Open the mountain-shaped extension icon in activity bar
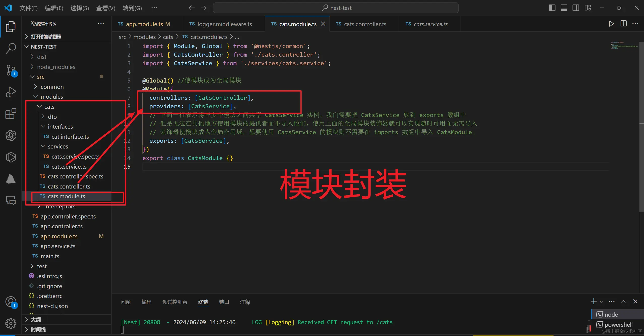 click(x=11, y=179)
